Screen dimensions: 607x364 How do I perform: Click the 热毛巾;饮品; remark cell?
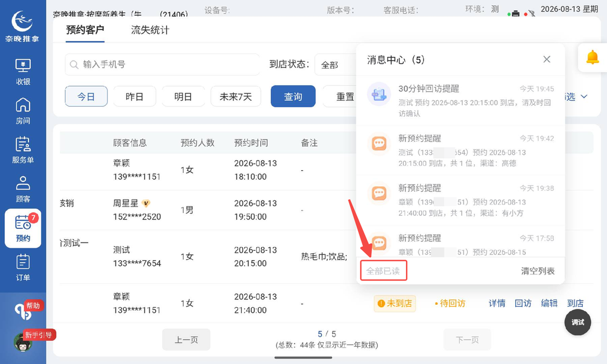[324, 256]
